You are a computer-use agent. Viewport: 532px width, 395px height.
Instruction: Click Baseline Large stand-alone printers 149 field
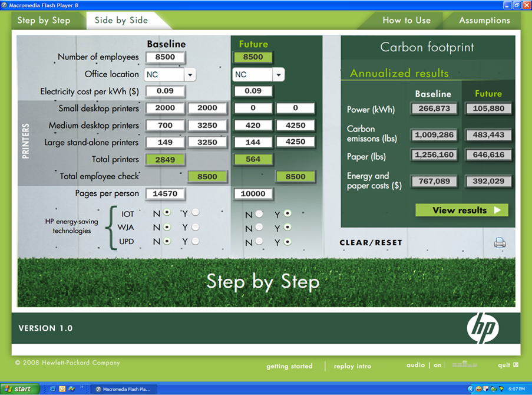coord(165,142)
